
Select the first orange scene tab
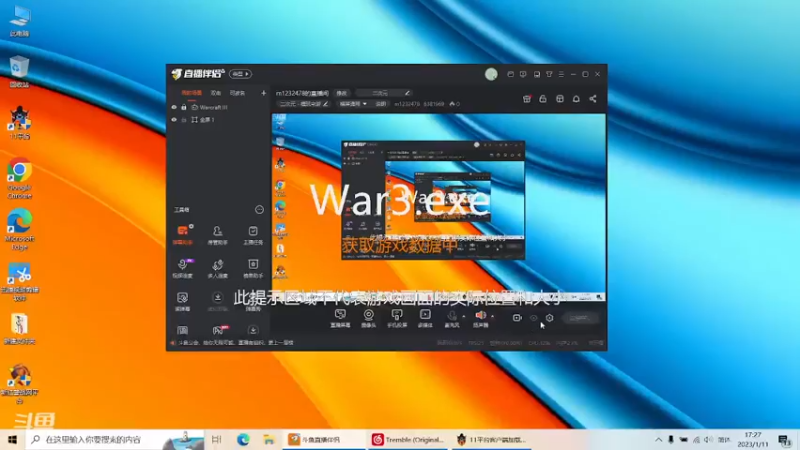[191, 93]
